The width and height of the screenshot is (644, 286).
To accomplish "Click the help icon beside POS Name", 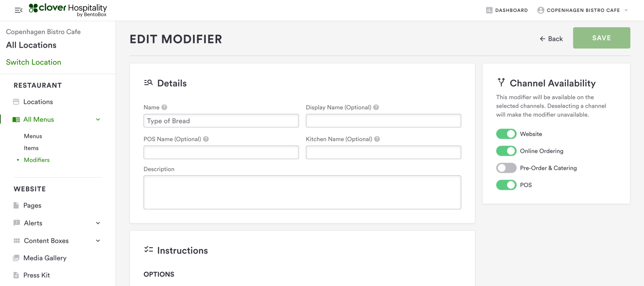I will coord(206,139).
